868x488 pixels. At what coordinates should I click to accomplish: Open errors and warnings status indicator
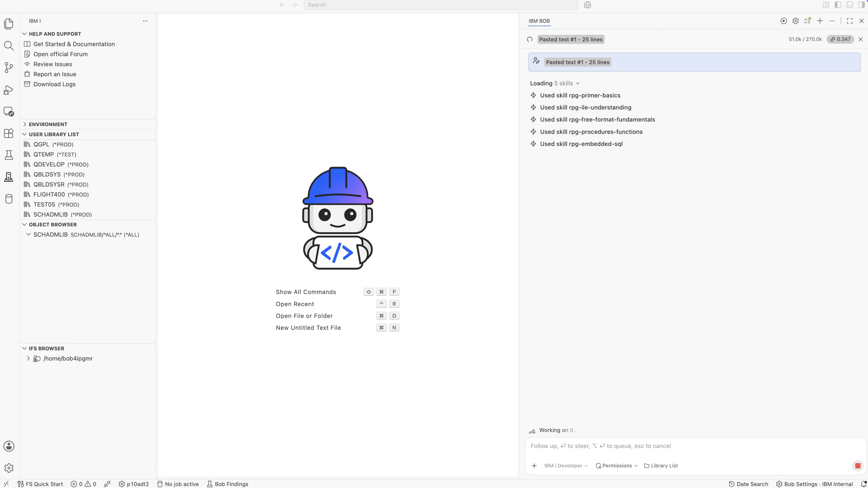coord(83,484)
